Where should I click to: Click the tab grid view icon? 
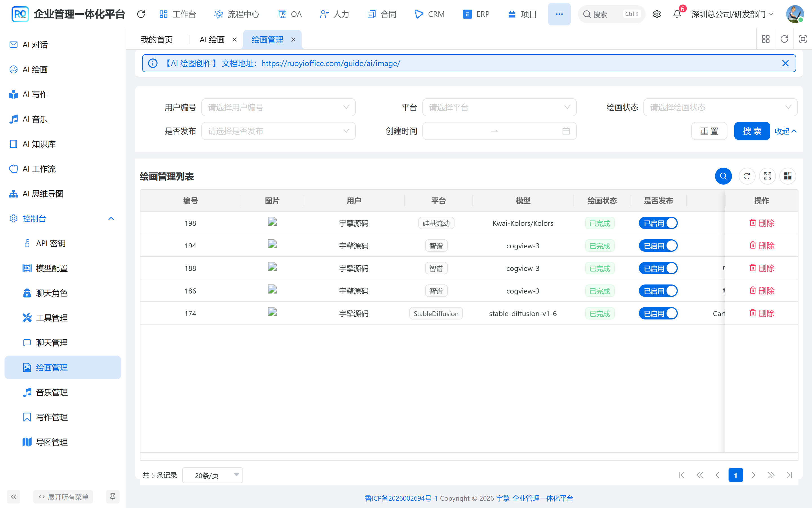click(766, 39)
